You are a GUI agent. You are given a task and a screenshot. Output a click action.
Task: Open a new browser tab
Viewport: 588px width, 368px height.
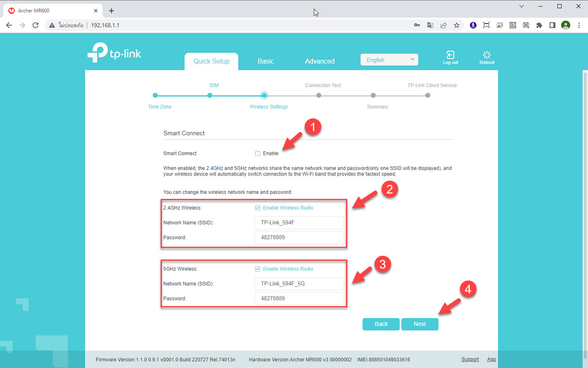click(111, 11)
